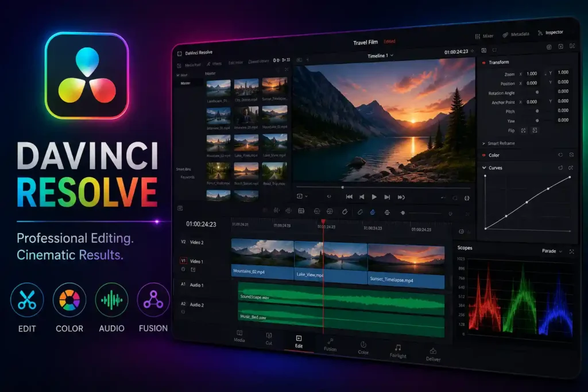Switch to the Deliver page tab
The image size is (588, 392).
pos(433,355)
